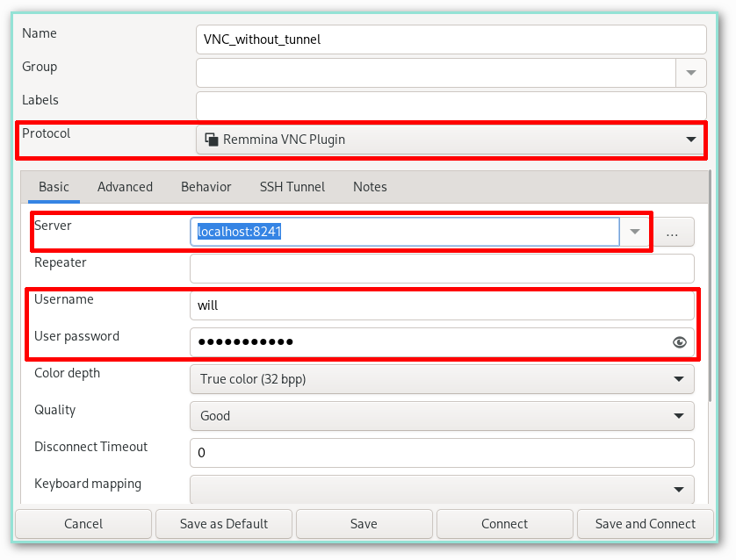Change Color depth from True color (32 bpp)
The height and width of the screenshot is (560, 736).
pyautogui.click(x=677, y=379)
